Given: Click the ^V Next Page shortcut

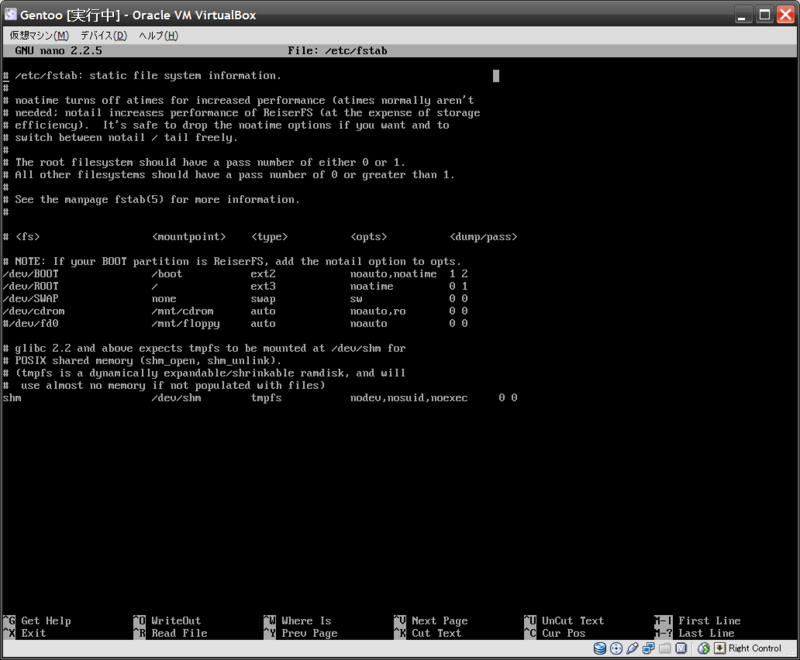Looking at the screenshot, I should coord(431,621).
